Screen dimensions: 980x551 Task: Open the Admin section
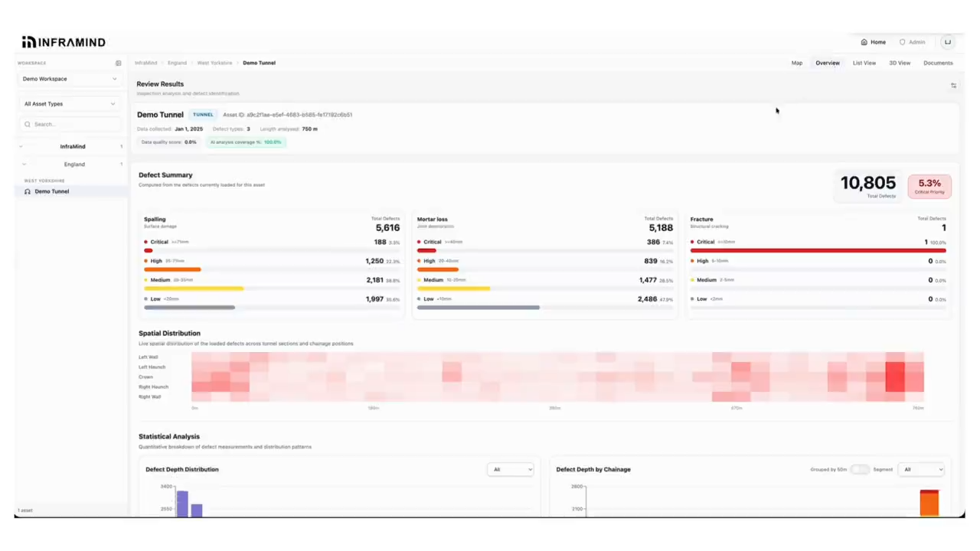pos(913,42)
